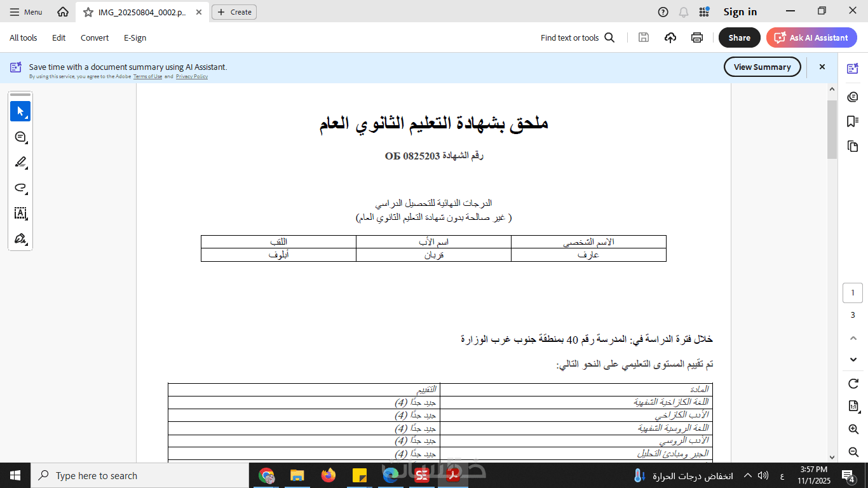The height and width of the screenshot is (488, 868).
Task: Open Firefox from the taskbar
Action: click(329, 475)
